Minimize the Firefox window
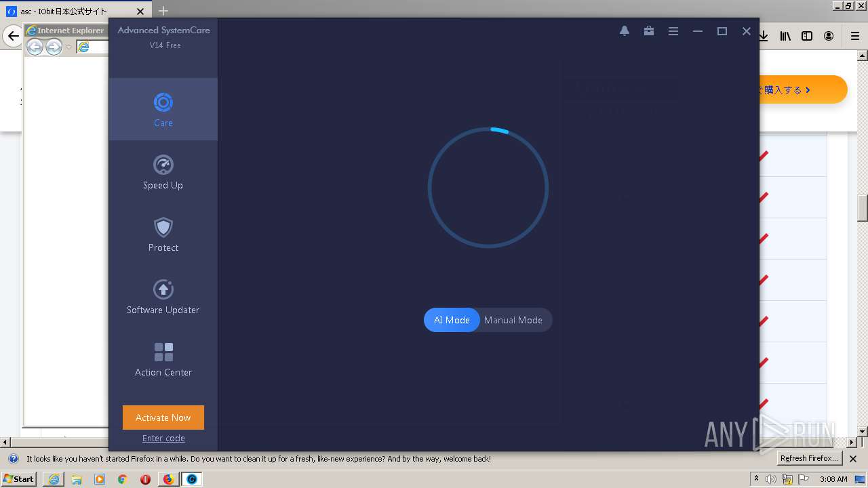868x488 pixels. tap(837, 5)
